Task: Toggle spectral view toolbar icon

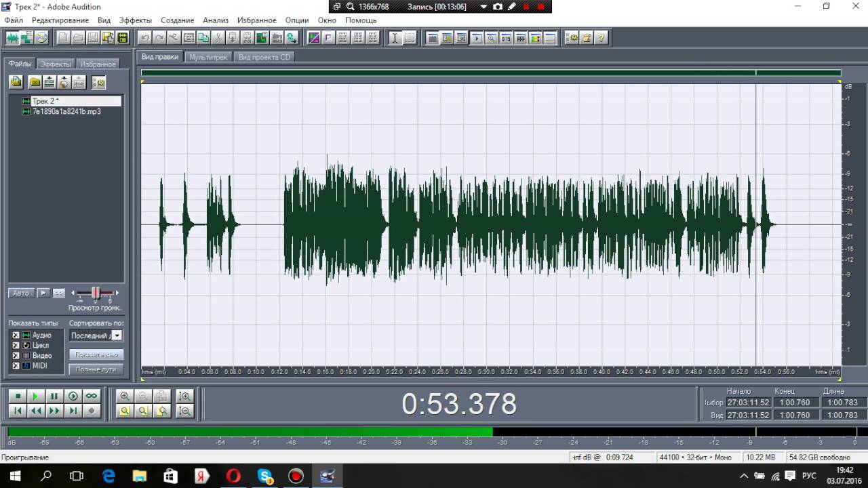Action: [x=313, y=38]
